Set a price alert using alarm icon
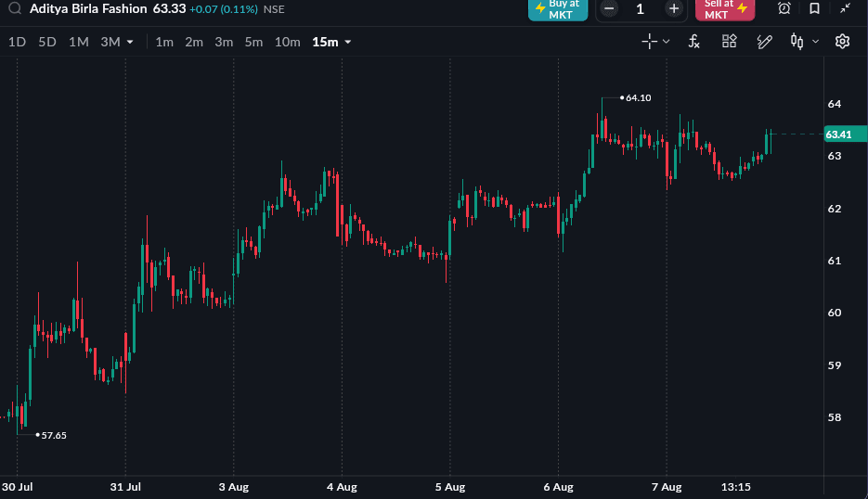The image size is (868, 499). pyautogui.click(x=784, y=8)
